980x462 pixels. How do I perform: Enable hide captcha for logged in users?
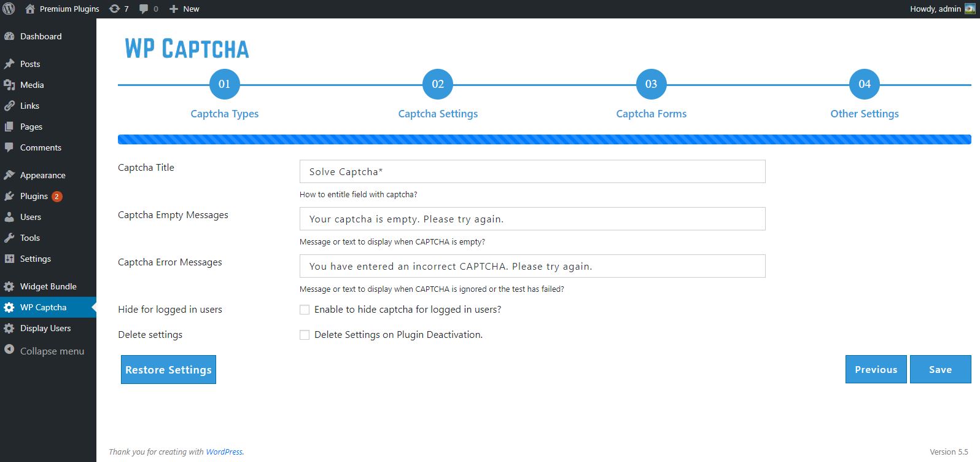305,310
